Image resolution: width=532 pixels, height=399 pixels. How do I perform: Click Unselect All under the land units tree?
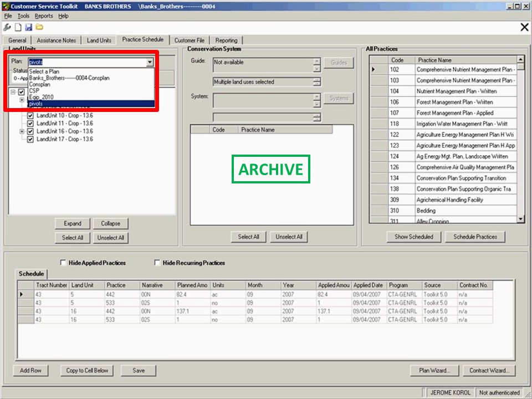pos(111,238)
